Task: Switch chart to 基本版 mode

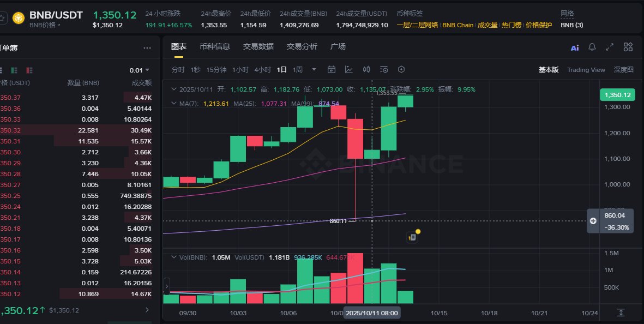Action: 549,70
